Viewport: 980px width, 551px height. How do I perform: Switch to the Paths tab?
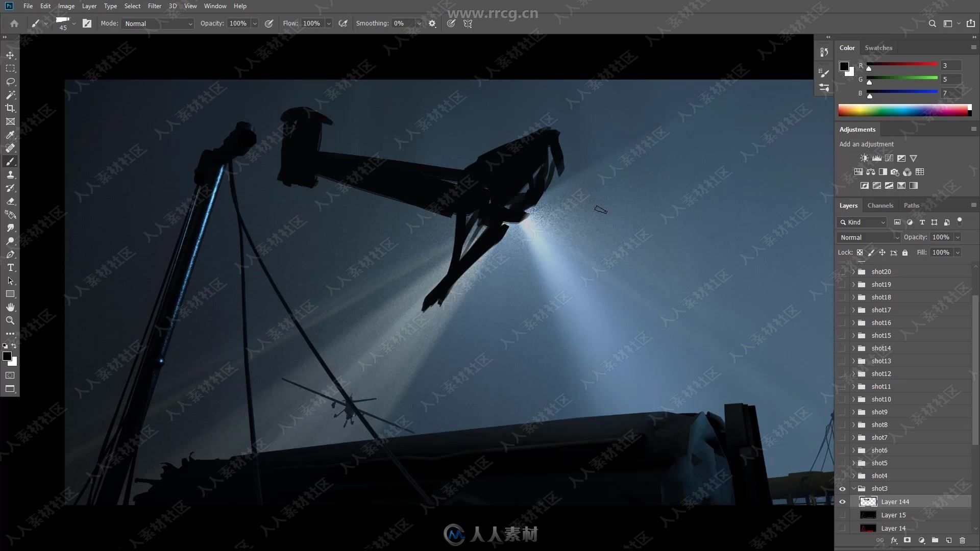911,205
